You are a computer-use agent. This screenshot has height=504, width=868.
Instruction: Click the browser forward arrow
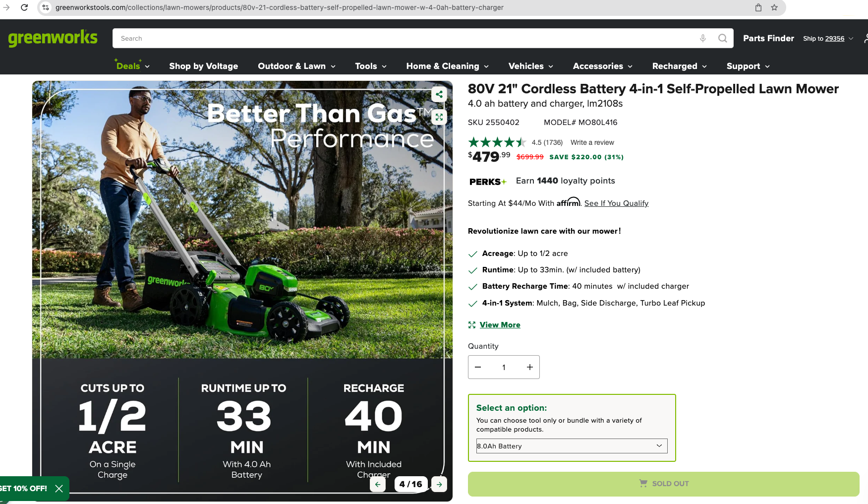(6, 7)
